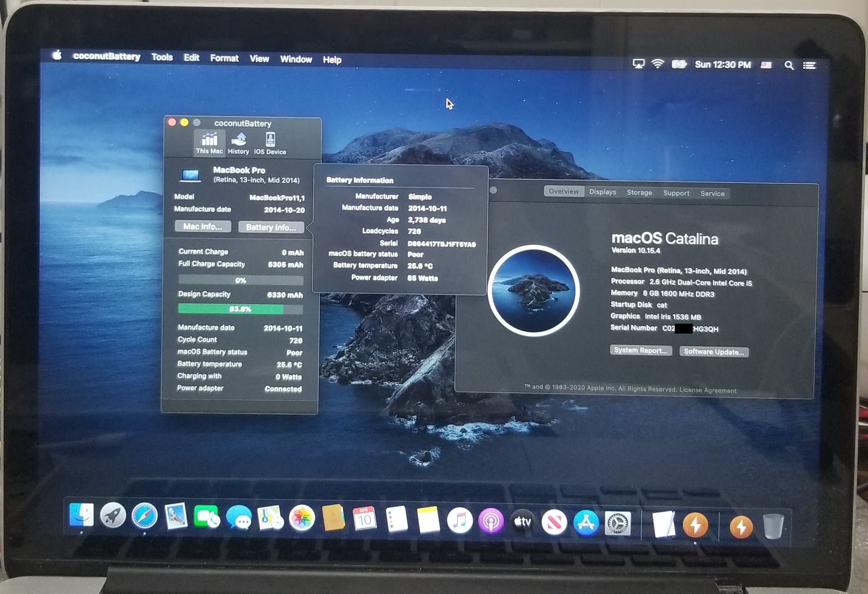Open the Tools menu
868x594 pixels.
[x=162, y=58]
